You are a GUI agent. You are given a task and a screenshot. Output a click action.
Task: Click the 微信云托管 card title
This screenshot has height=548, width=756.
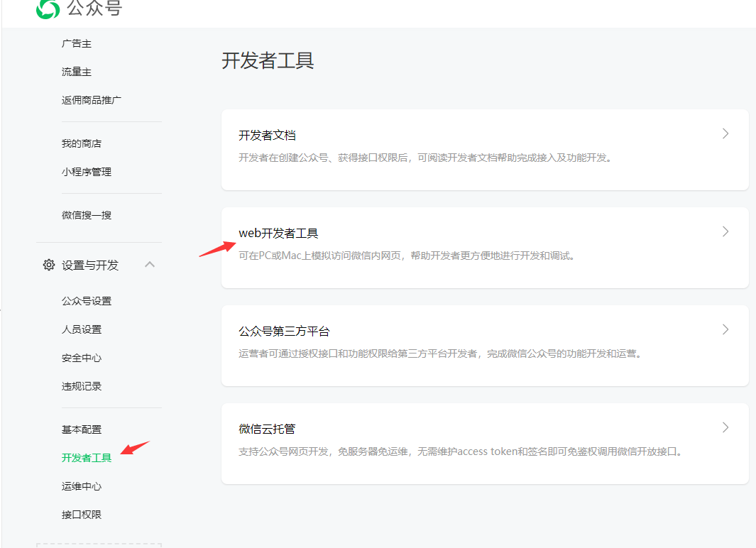(267, 429)
